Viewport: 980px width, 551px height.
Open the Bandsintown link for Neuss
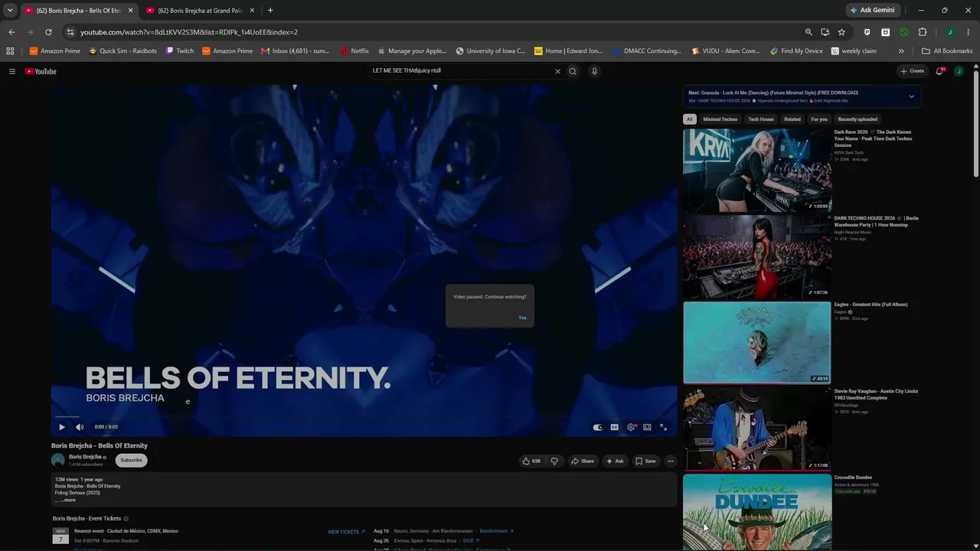click(496, 531)
